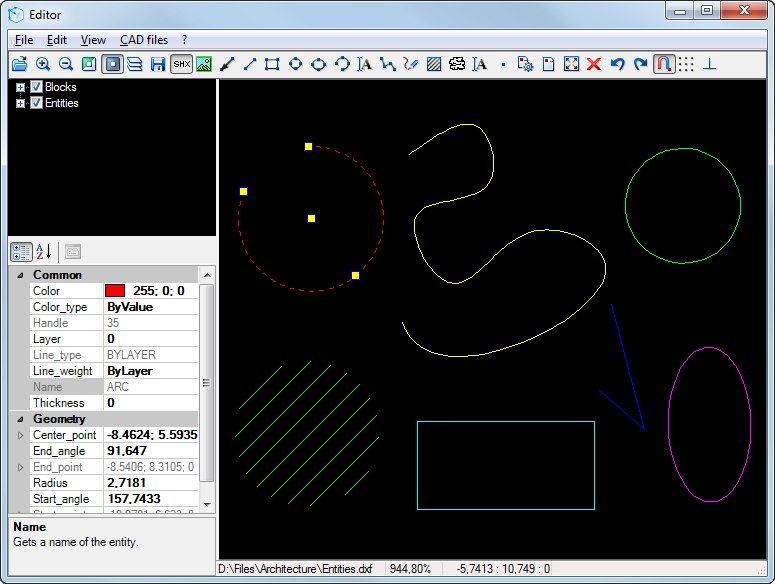Open a file with the folder icon
The width and height of the screenshot is (775, 584).
tap(20, 64)
